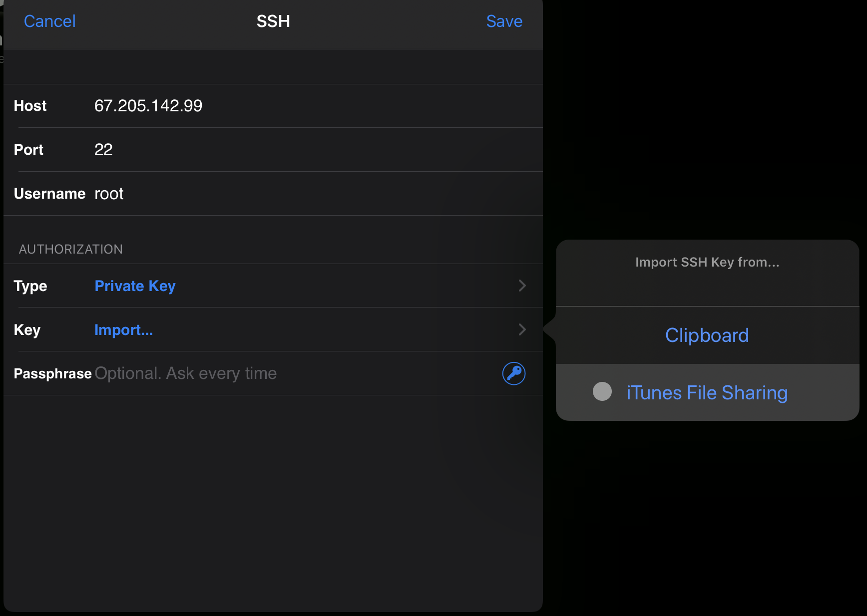The width and height of the screenshot is (867, 616).
Task: Choose Clipboard as key import source
Action: [707, 335]
